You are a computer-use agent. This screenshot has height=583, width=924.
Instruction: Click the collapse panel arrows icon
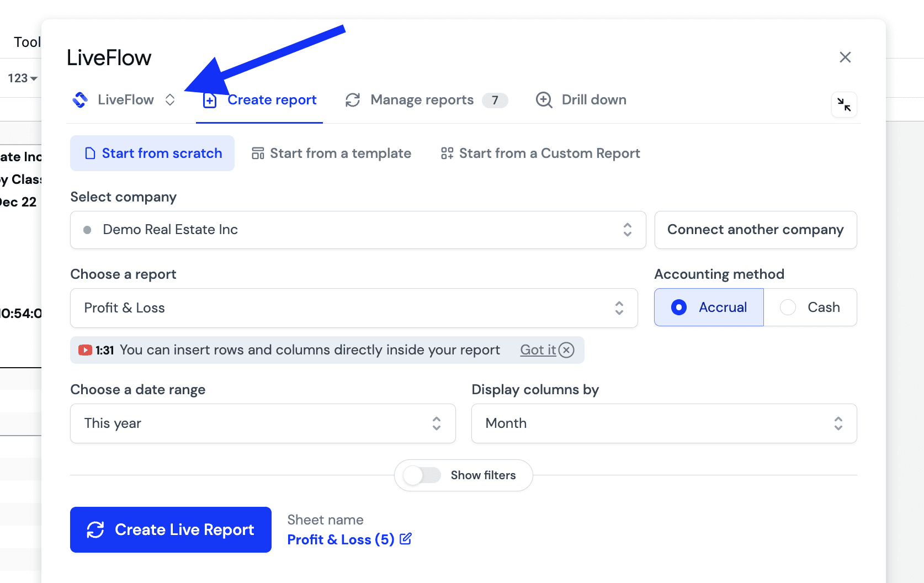[x=844, y=104]
